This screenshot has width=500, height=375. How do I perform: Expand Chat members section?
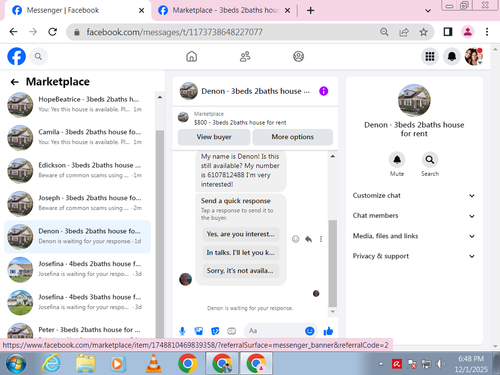[x=413, y=216]
